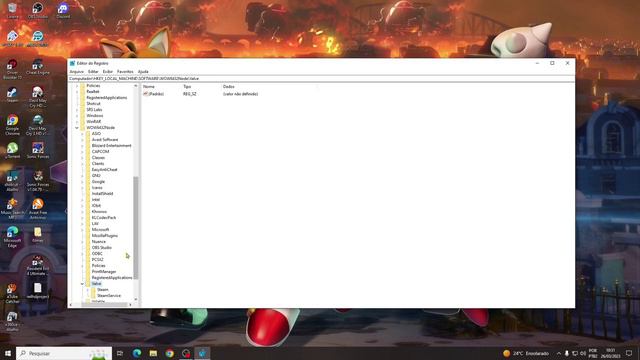
Task: Open the Arquivo menu
Action: (76, 71)
